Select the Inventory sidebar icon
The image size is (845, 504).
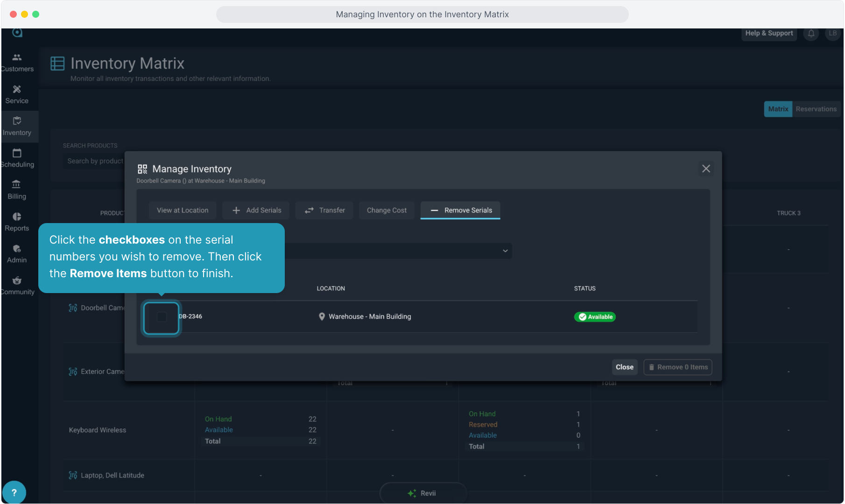tap(17, 121)
